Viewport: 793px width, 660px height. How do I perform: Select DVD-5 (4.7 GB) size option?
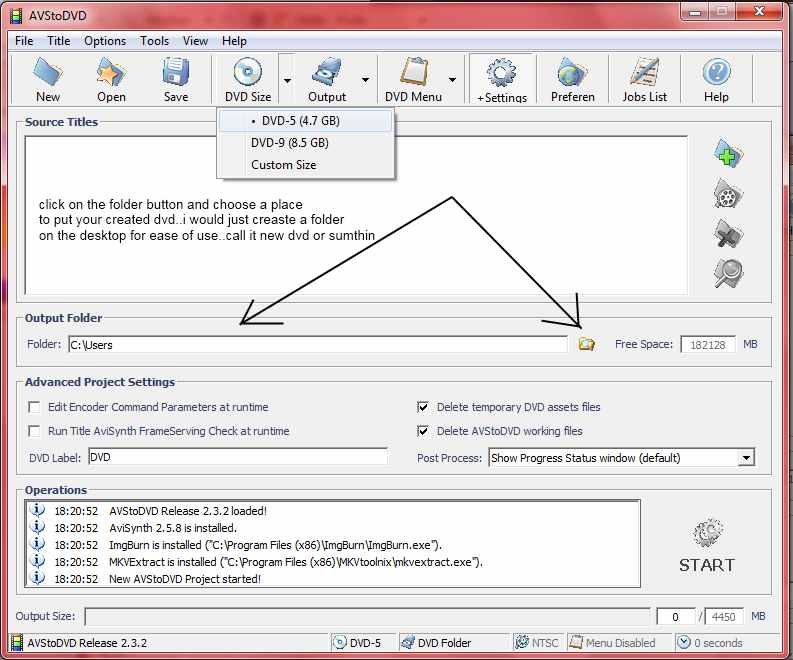305,121
